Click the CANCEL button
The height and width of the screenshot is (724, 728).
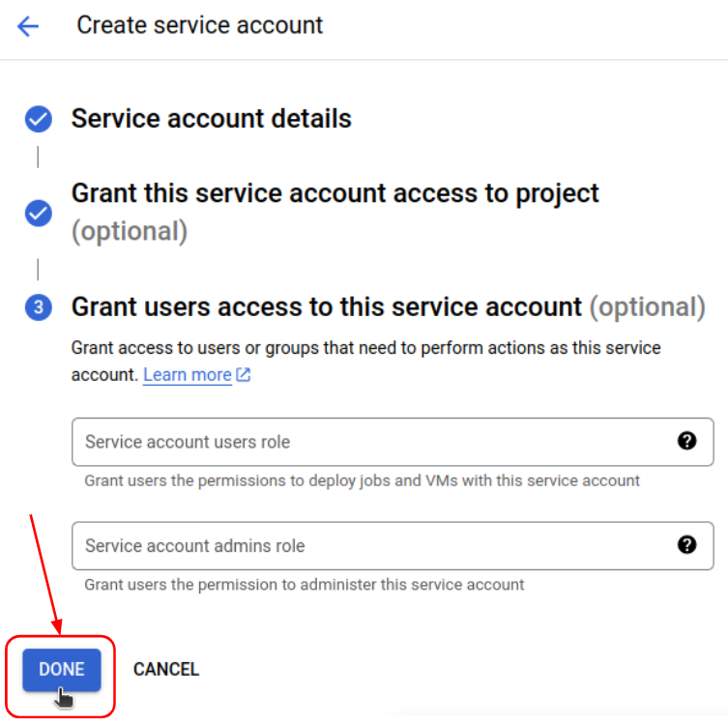click(x=166, y=670)
